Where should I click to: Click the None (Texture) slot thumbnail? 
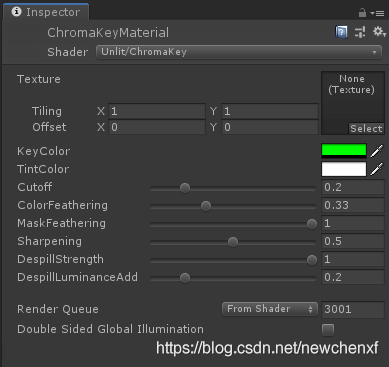[353, 103]
